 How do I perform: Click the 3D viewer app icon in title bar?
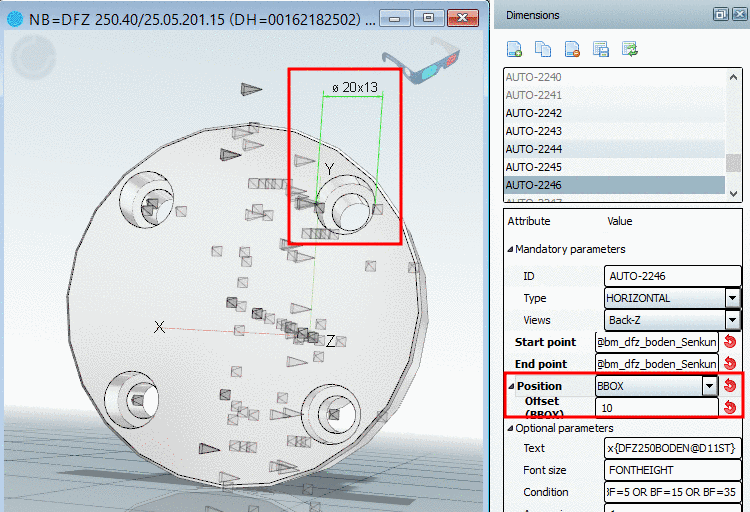click(x=15, y=19)
